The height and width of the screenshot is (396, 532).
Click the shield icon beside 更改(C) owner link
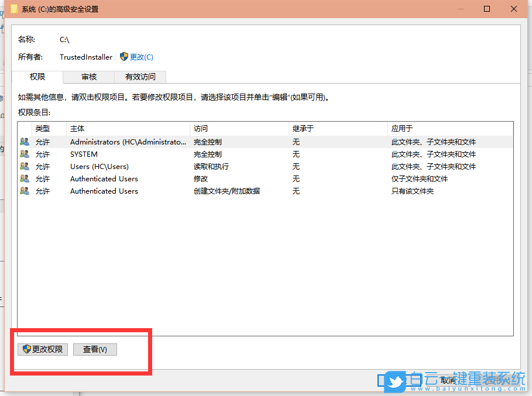coord(123,57)
